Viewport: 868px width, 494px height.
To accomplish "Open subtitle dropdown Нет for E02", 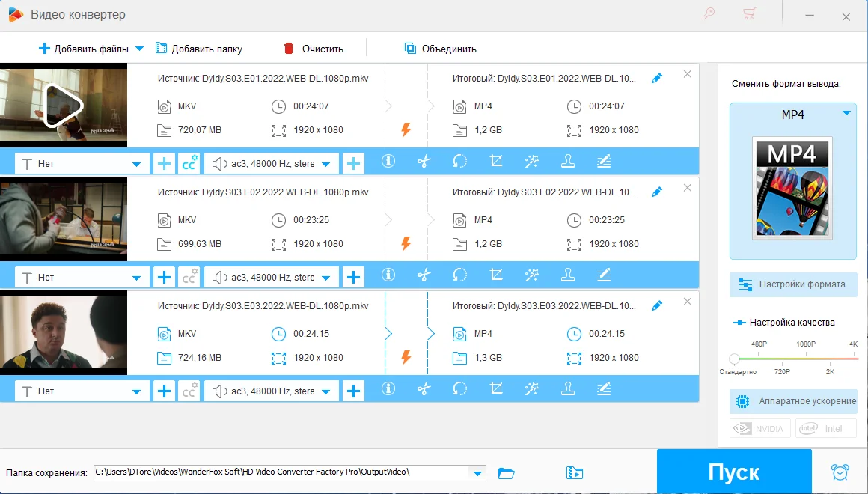I will [82, 278].
